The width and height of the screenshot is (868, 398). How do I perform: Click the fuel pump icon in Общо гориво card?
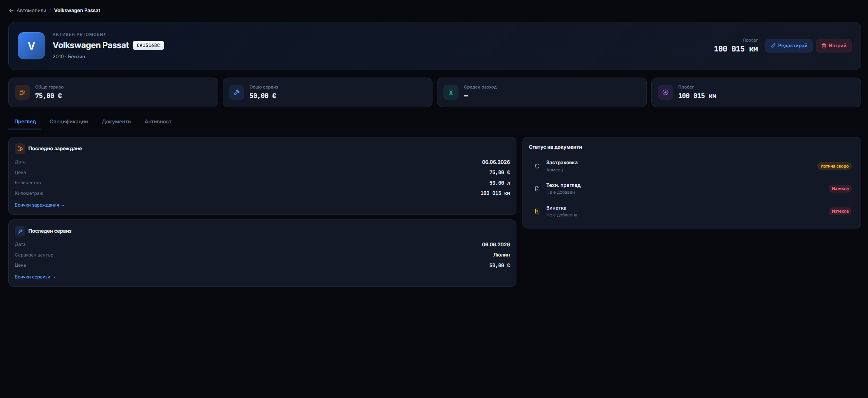point(22,92)
